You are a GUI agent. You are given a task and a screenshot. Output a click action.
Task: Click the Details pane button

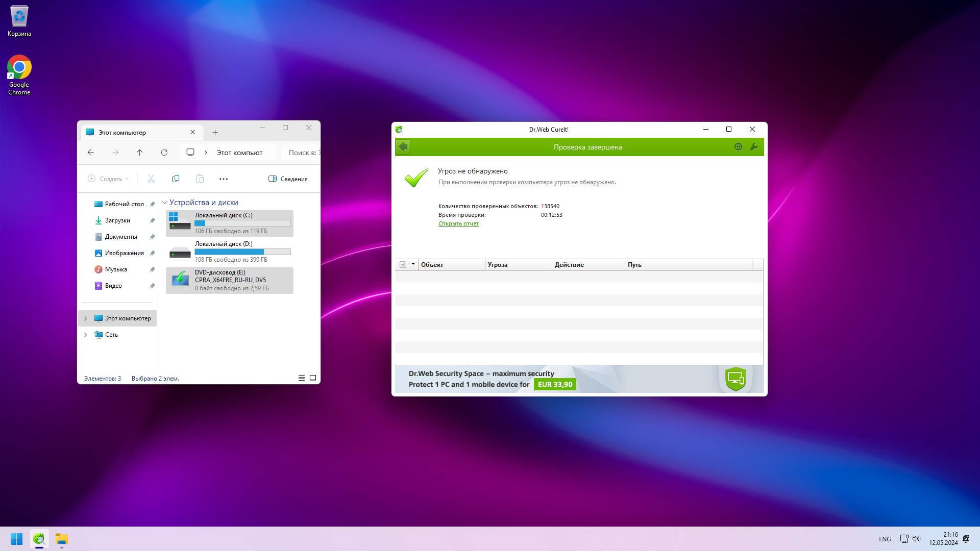coord(288,179)
